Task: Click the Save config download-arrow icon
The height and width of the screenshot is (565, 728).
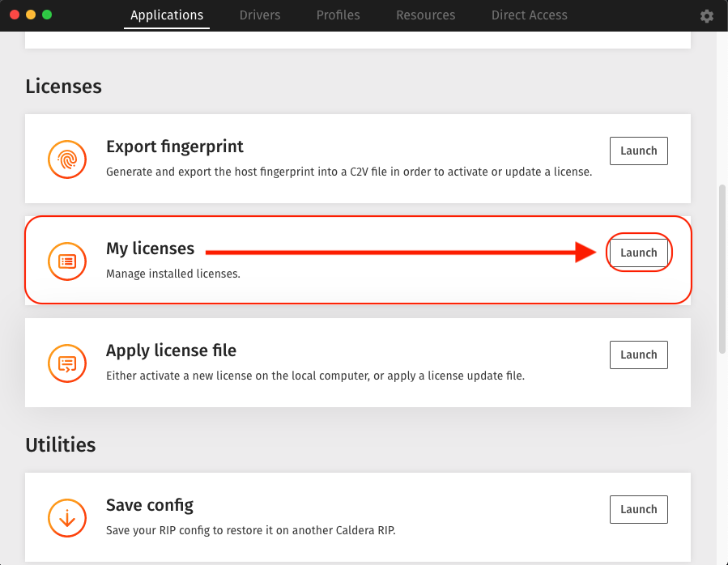Action: (67, 517)
